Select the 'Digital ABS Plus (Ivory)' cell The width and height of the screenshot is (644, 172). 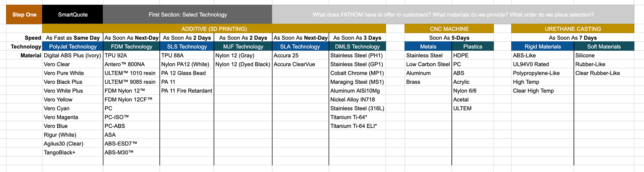pos(73,55)
